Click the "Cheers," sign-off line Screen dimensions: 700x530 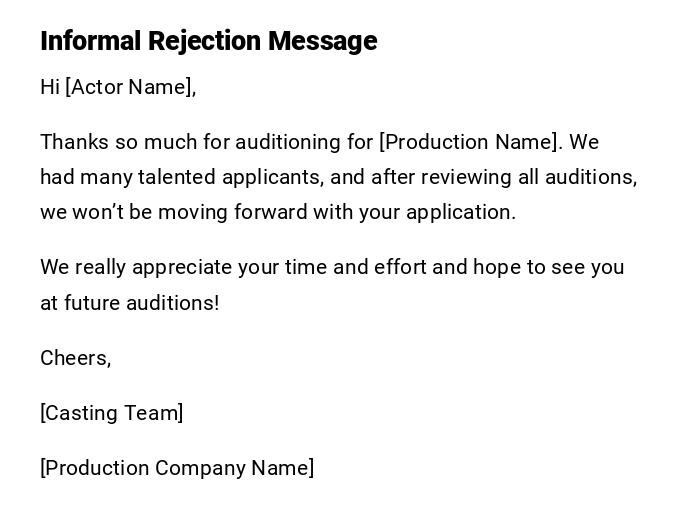[x=75, y=358]
